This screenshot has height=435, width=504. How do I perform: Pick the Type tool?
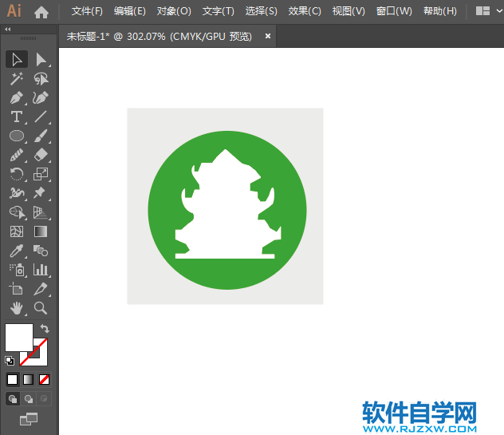point(17,117)
